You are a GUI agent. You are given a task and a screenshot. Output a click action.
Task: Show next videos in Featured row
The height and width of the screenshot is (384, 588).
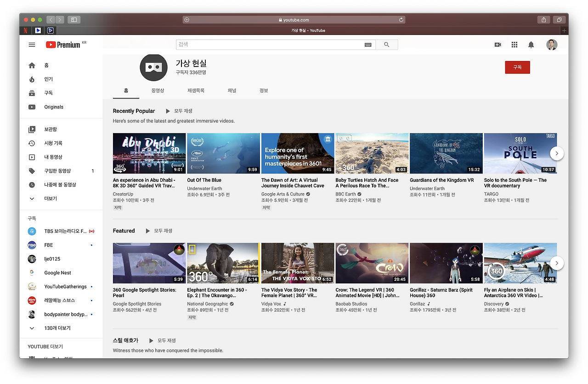pyautogui.click(x=557, y=263)
